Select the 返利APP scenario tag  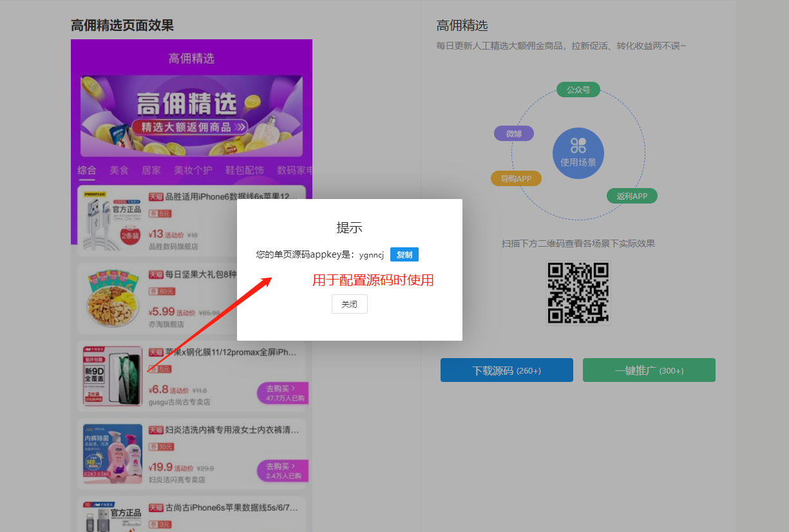[631, 196]
